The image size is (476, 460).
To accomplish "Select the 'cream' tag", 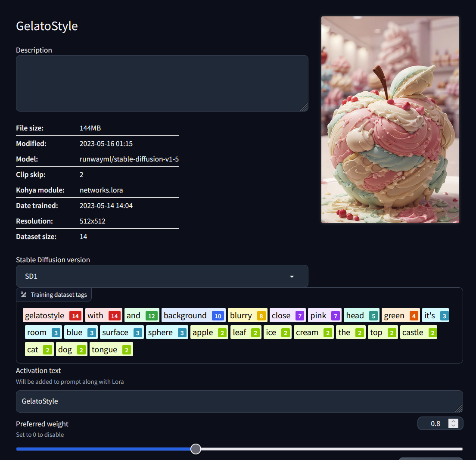I will point(314,332).
